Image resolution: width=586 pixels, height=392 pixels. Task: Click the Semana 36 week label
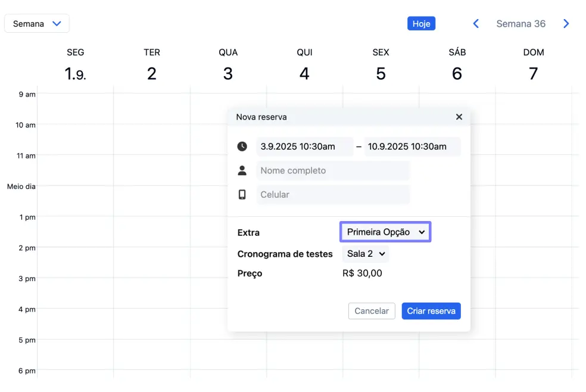[x=520, y=24]
